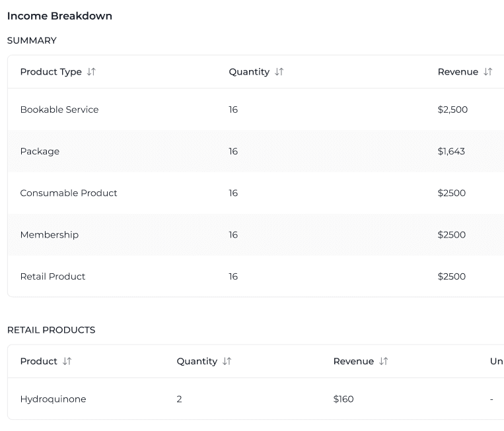The image size is (504, 431).
Task: Click the Income Breakdown heading
Action: tap(59, 16)
